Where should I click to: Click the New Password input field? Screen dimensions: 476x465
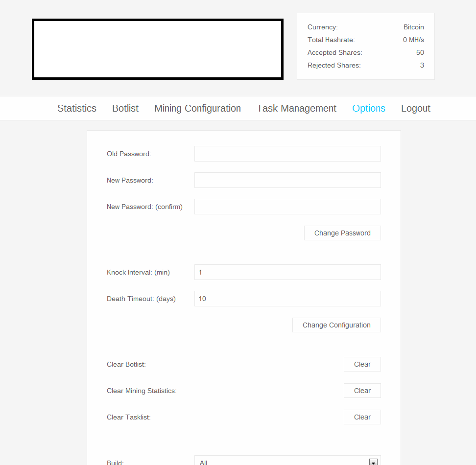[287, 180]
